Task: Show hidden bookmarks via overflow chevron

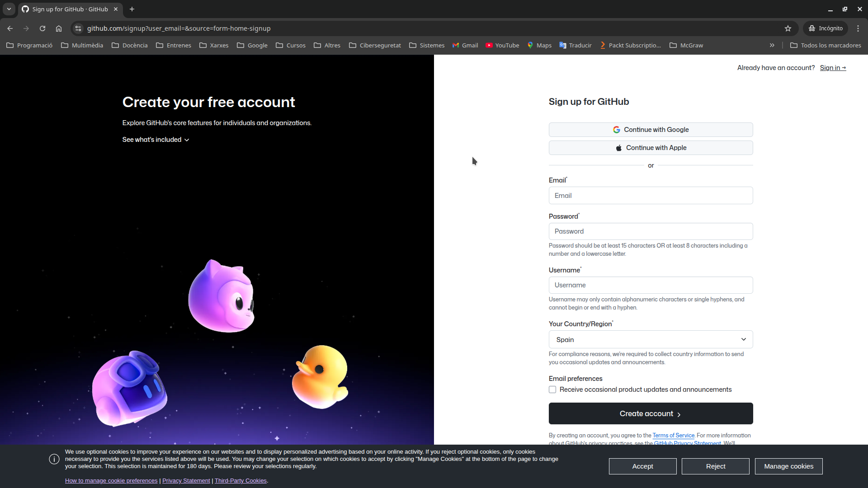Action: (x=772, y=45)
